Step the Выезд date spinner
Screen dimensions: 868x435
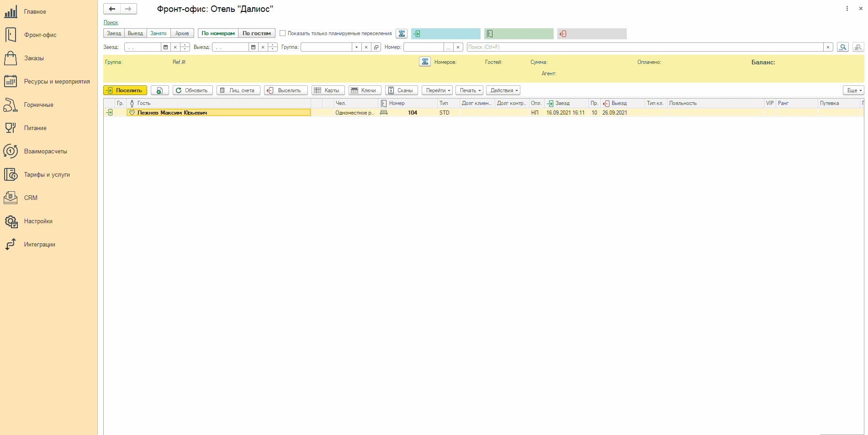pyautogui.click(x=272, y=47)
